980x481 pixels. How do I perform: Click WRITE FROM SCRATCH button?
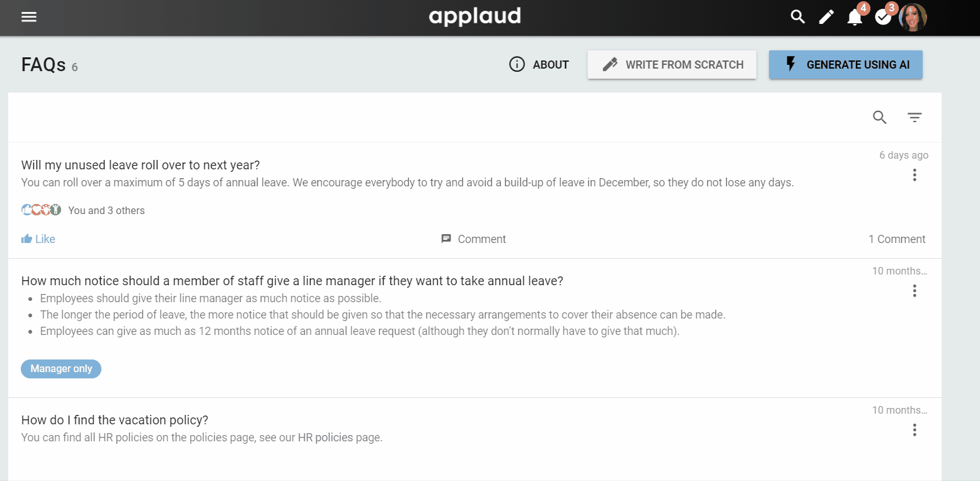[x=672, y=65]
